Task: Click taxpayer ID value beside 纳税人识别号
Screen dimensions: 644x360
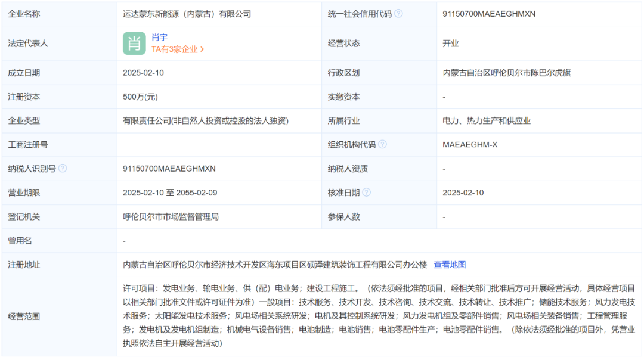Action: pos(169,169)
